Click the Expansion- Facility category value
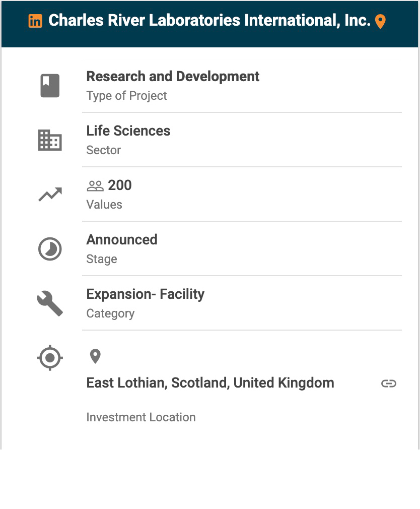 (x=145, y=294)
